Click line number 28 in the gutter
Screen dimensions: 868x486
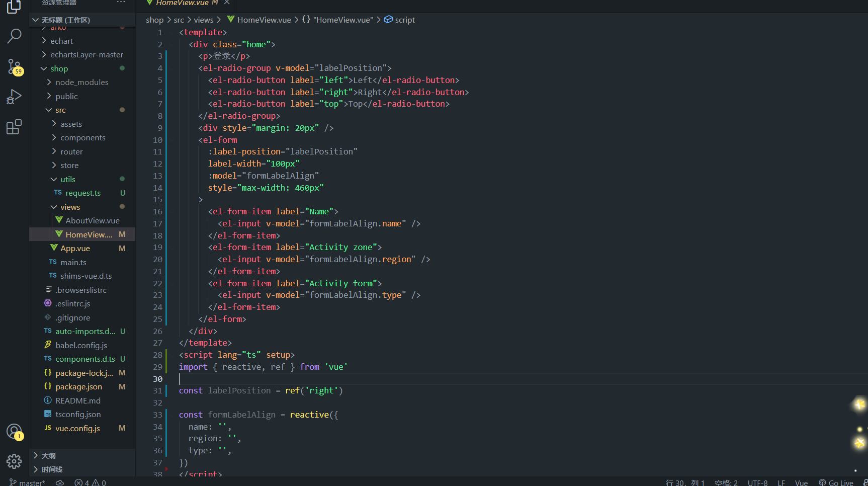click(x=157, y=355)
